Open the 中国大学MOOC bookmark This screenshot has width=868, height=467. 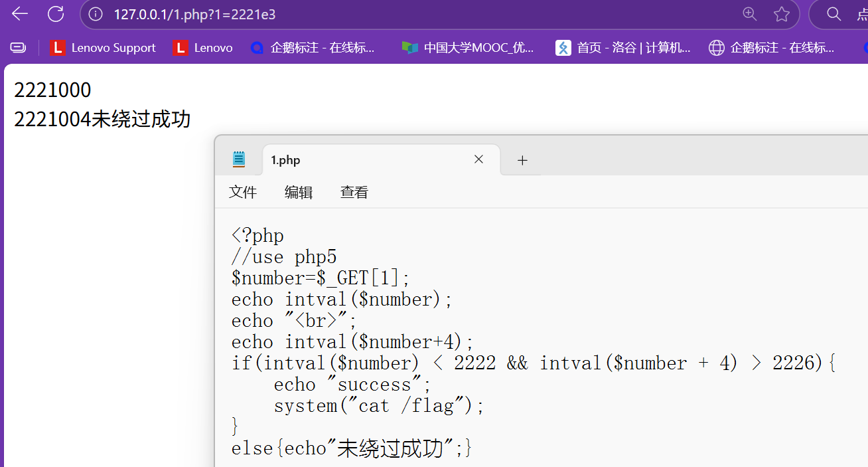469,48
